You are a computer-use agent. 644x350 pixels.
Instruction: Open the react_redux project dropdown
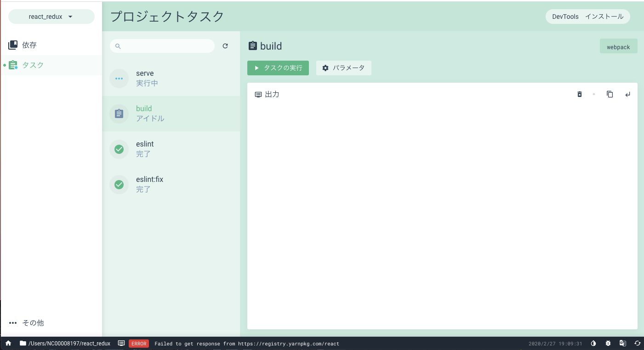pyautogui.click(x=51, y=17)
